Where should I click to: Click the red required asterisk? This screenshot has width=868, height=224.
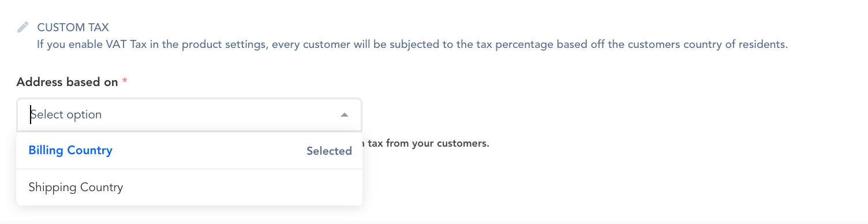[125, 81]
